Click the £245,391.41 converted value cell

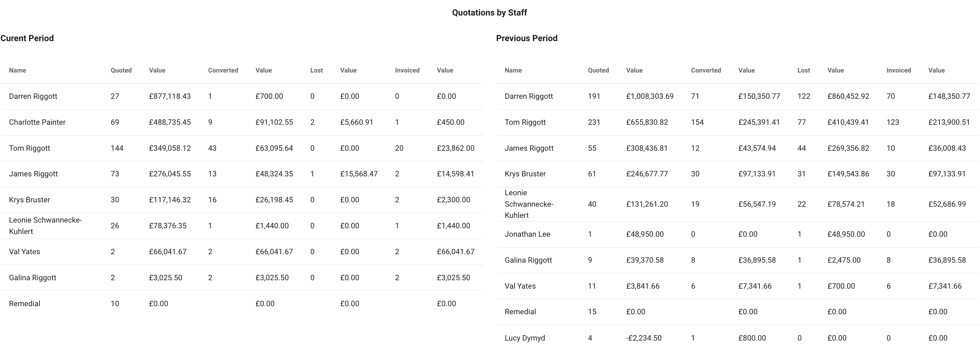click(759, 122)
